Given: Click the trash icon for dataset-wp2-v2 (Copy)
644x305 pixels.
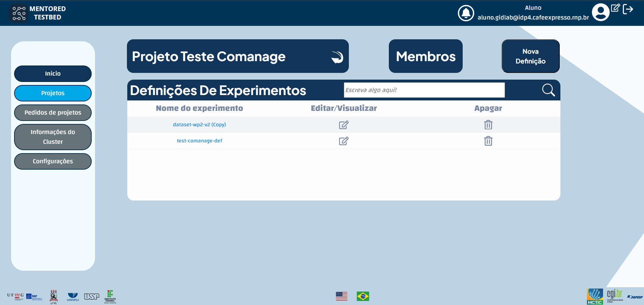Looking at the screenshot, I should click(x=488, y=125).
